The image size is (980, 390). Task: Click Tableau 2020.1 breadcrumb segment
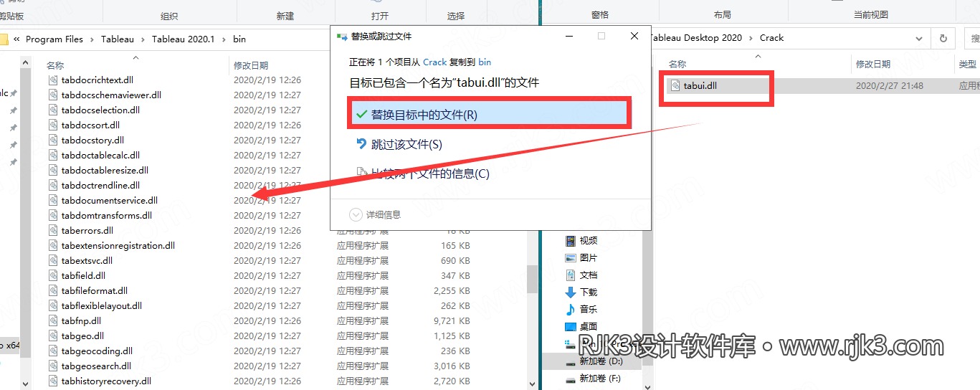point(184,39)
